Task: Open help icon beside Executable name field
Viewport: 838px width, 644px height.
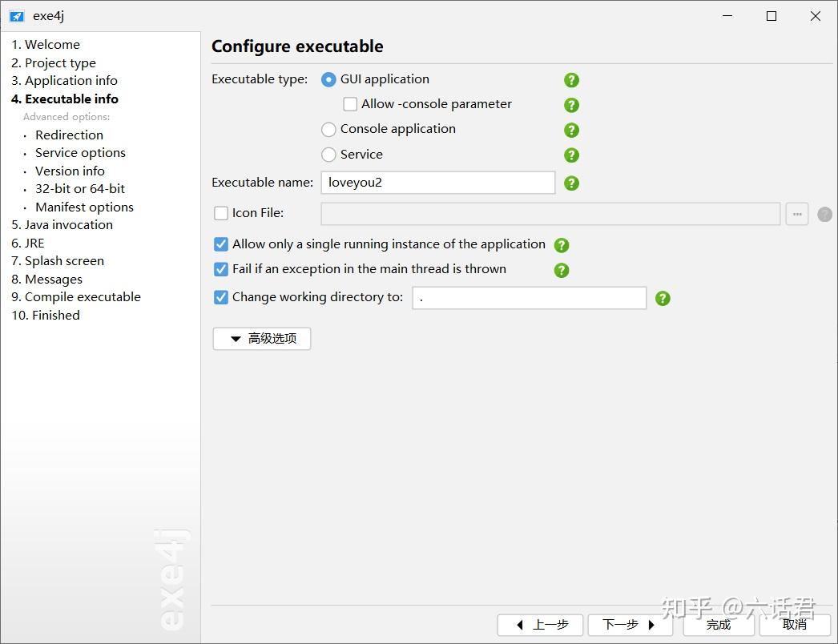Action: [x=571, y=183]
